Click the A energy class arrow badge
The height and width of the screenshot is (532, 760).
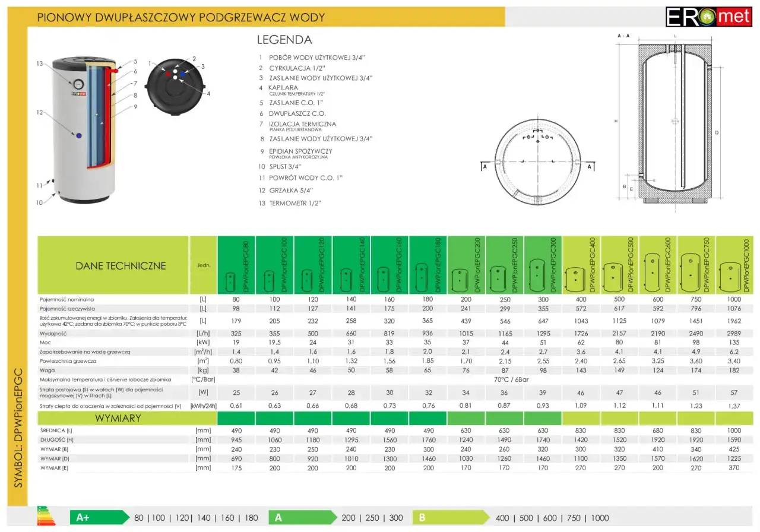(x=297, y=518)
